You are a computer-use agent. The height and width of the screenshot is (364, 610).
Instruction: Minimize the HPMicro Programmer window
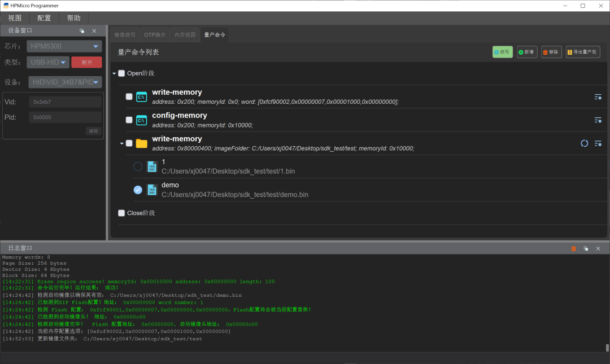[565, 6]
